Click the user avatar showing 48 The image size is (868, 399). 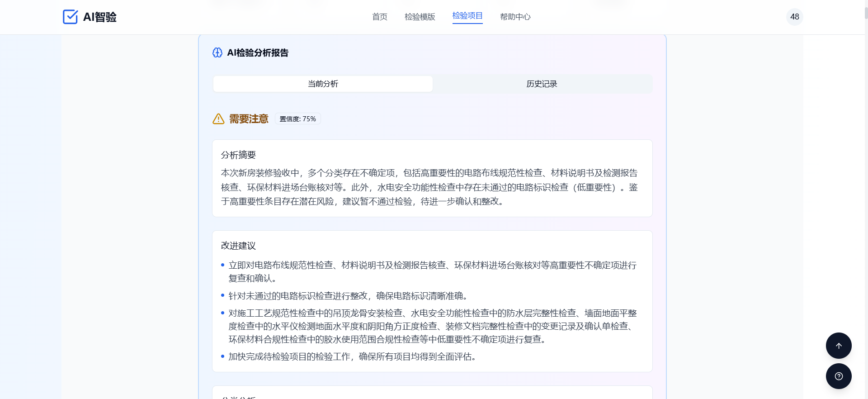pos(794,17)
